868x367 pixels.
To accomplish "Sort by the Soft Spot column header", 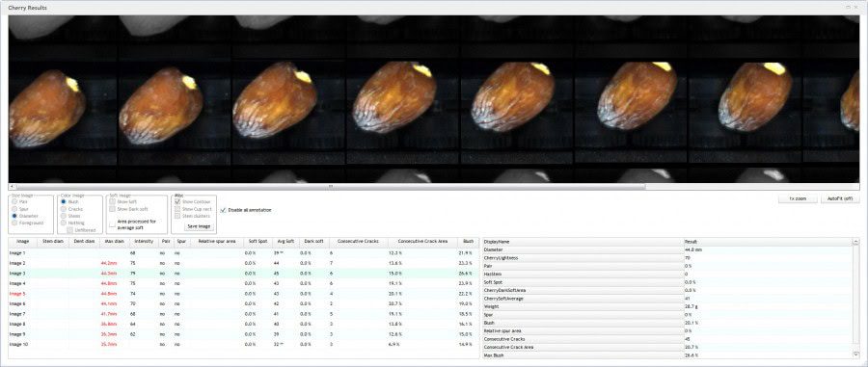I will pos(258,242).
